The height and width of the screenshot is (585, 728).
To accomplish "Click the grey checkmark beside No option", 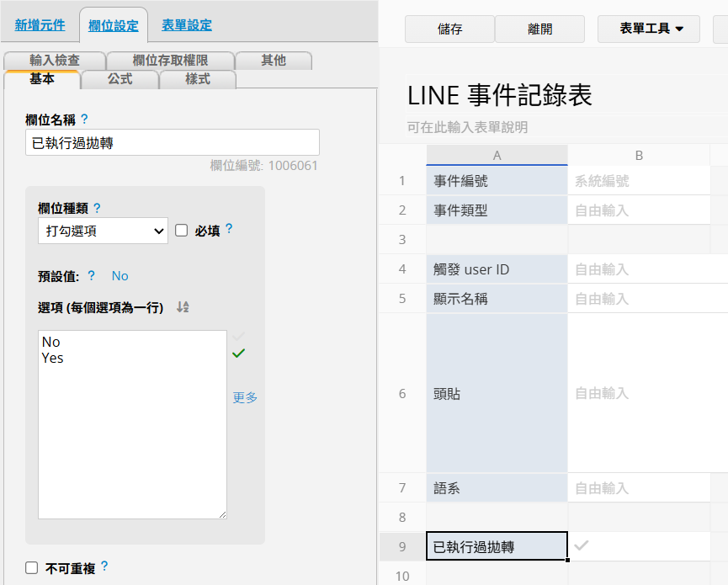I will 239,336.
